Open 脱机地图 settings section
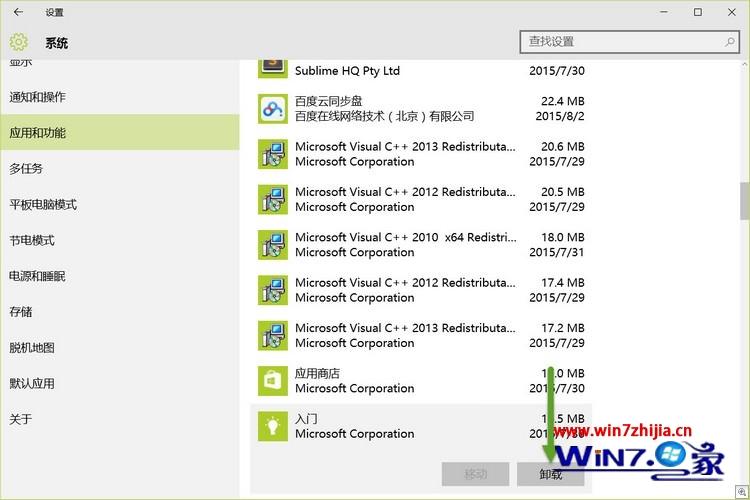The height and width of the screenshot is (500, 750). pyautogui.click(x=120, y=347)
